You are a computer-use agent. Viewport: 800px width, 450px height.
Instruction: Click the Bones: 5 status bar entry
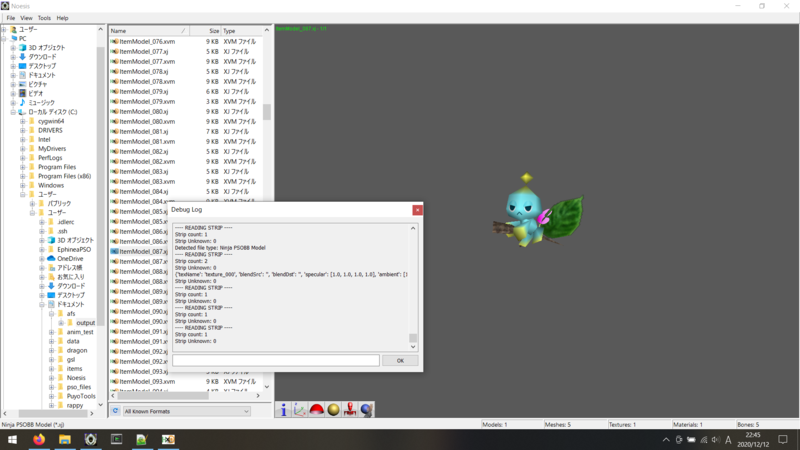(748, 424)
